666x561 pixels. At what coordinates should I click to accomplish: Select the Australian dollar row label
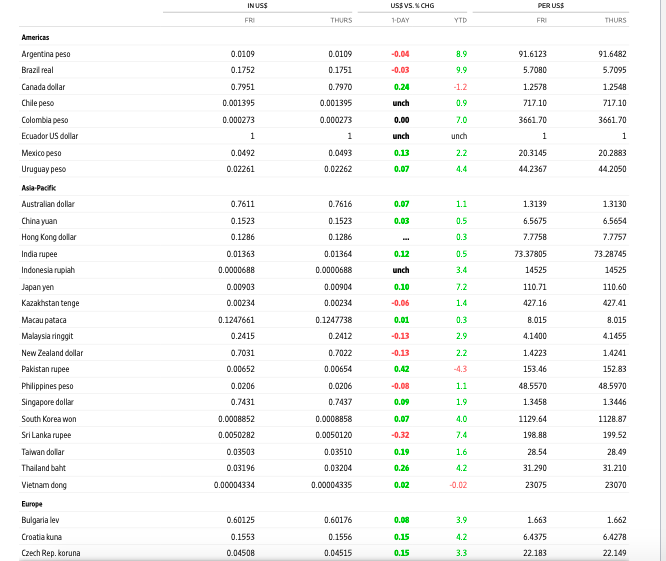tap(48, 204)
